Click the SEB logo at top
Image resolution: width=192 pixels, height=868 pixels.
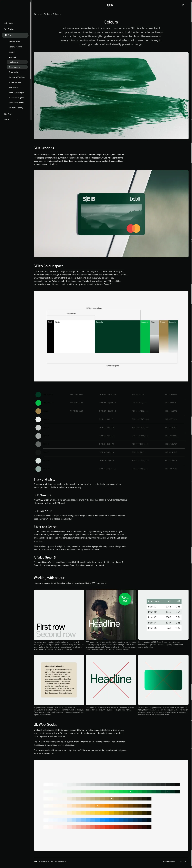pos(110,5)
